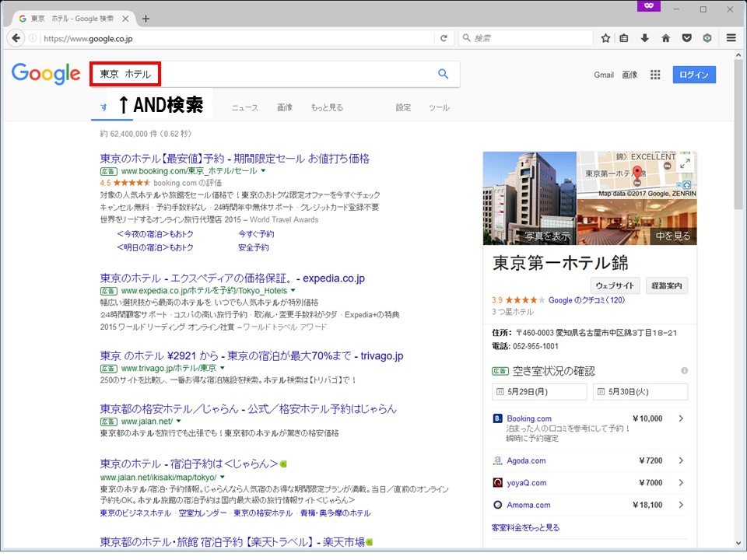Open 東京のホテル - 宿泊予約は<じゃらん> result
Viewport: 747px width, 560px height.
pos(189,464)
